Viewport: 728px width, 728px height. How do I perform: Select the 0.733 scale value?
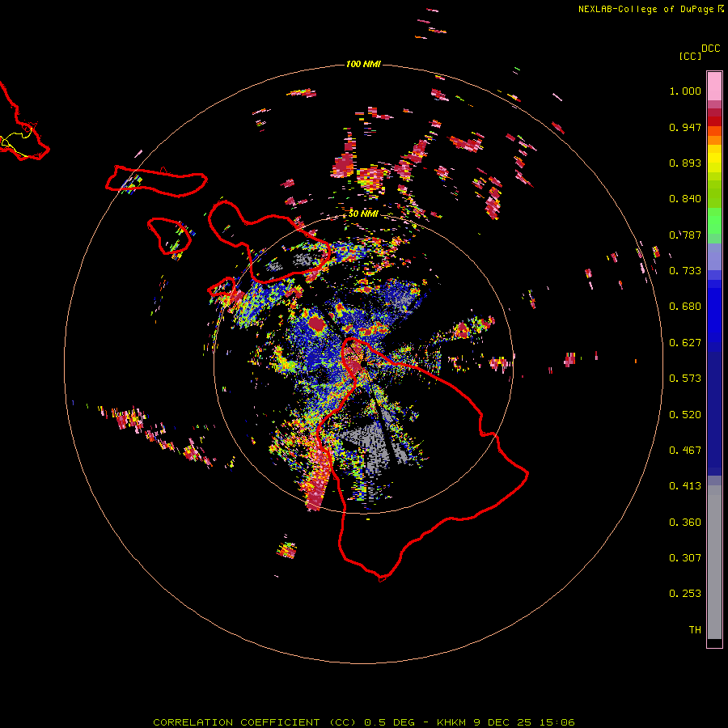point(685,271)
